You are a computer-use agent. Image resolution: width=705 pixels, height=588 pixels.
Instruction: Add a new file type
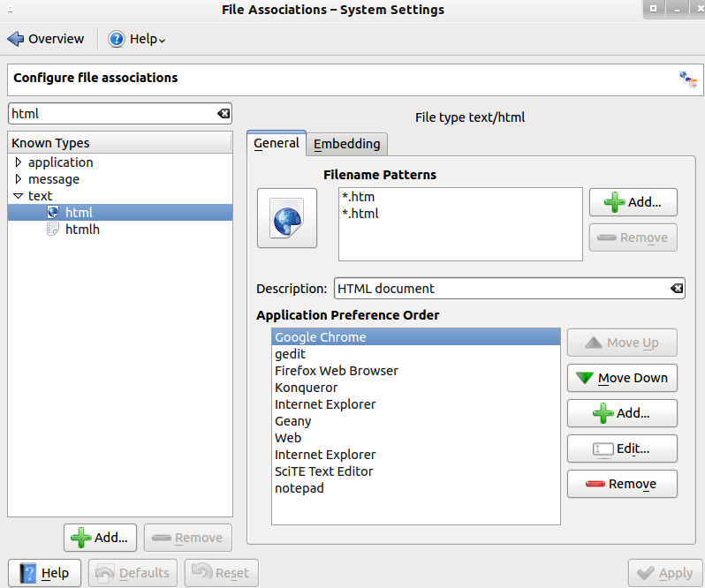(100, 538)
